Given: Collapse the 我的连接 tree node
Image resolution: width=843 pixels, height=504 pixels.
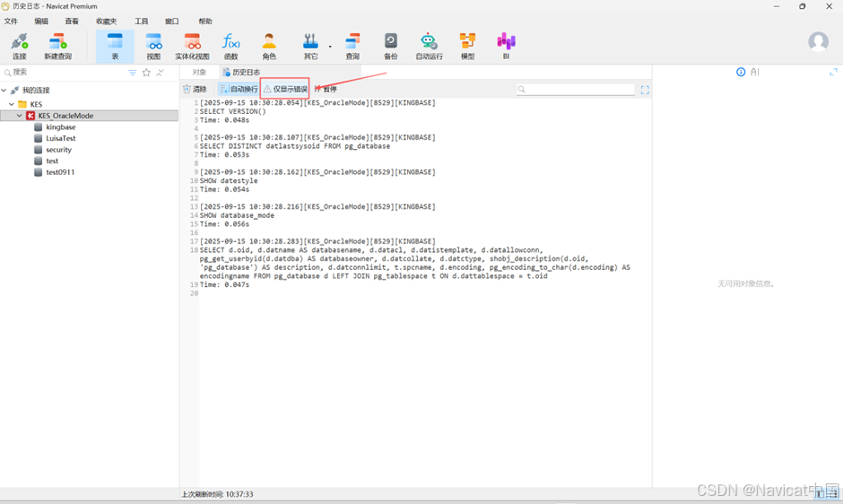Looking at the screenshot, I should [x=4, y=91].
